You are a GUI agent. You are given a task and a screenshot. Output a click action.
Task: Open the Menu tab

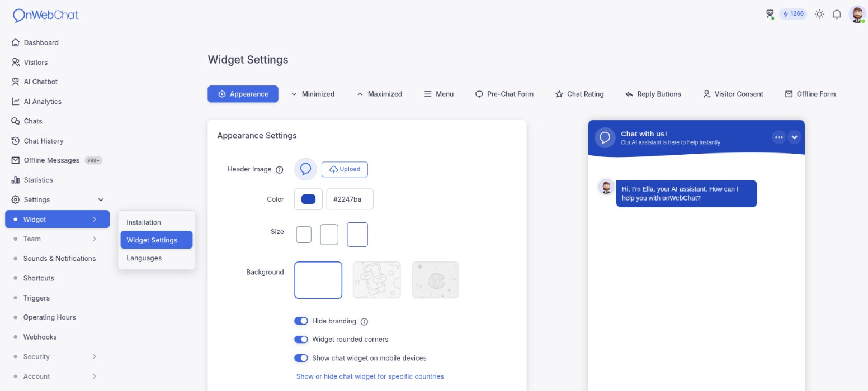(x=438, y=94)
